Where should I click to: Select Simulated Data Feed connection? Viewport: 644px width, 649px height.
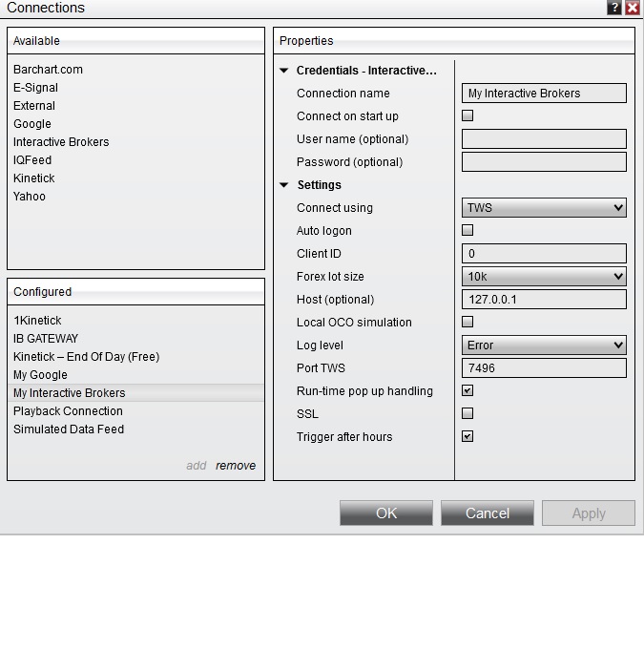135,429
